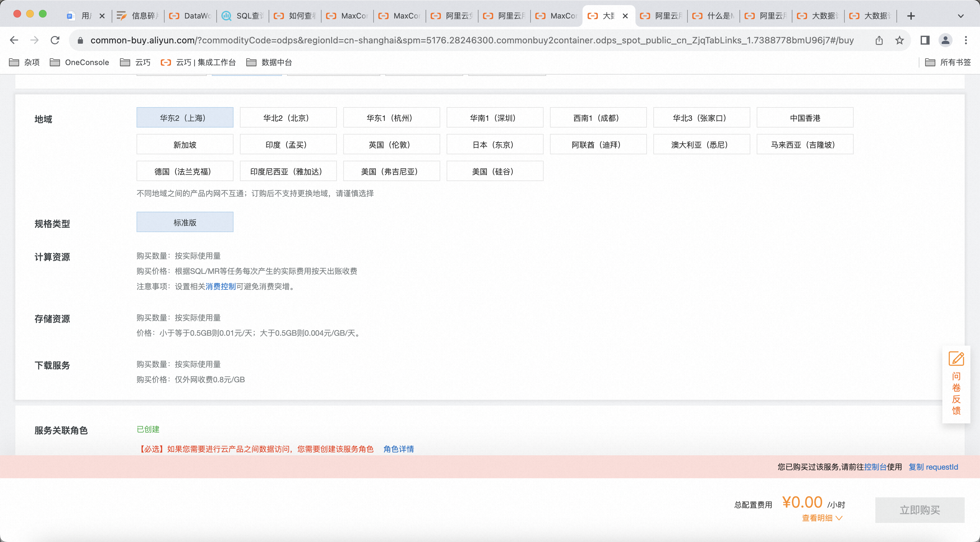980x542 pixels.
Task: Choose the 德国（法兰克福）region
Action: [x=185, y=171]
